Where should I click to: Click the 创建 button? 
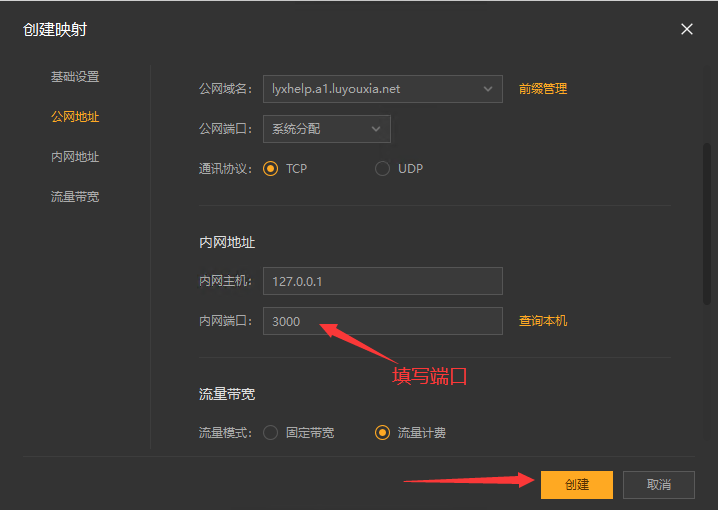coord(577,485)
